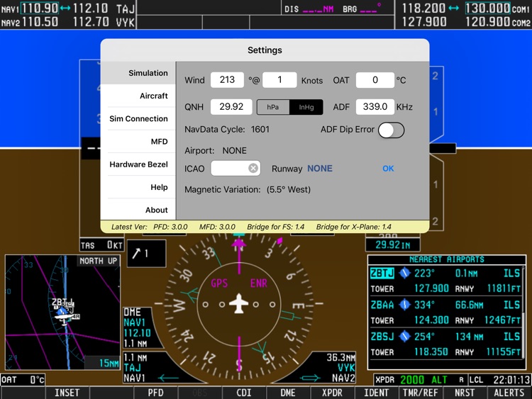The width and height of the screenshot is (532, 399).
Task: Select the ZBAA airport symbol in the list
Action: [405, 305]
